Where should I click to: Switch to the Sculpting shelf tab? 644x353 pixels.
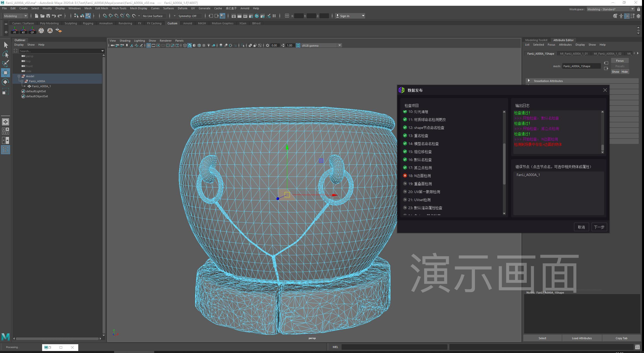click(71, 23)
